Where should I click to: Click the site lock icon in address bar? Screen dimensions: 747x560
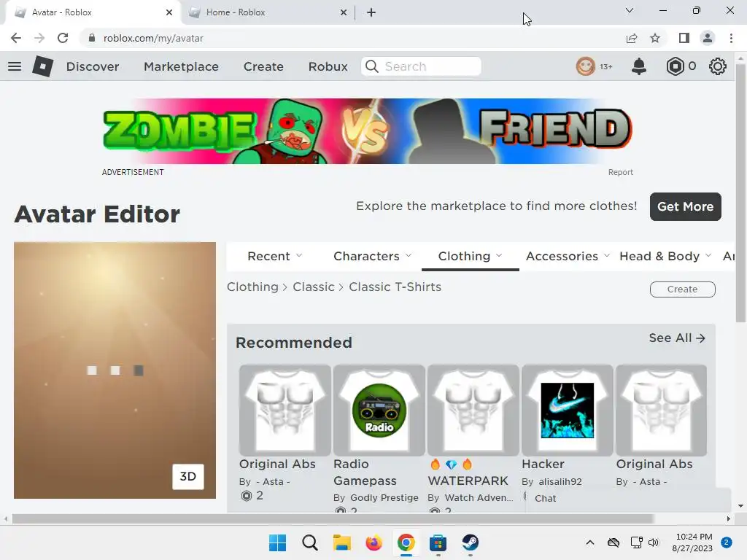click(92, 38)
